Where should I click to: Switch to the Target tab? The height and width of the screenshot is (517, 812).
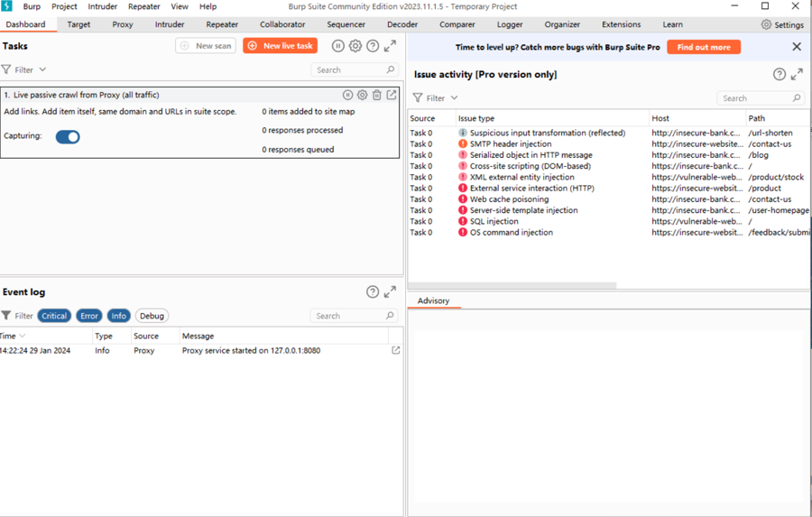click(78, 24)
